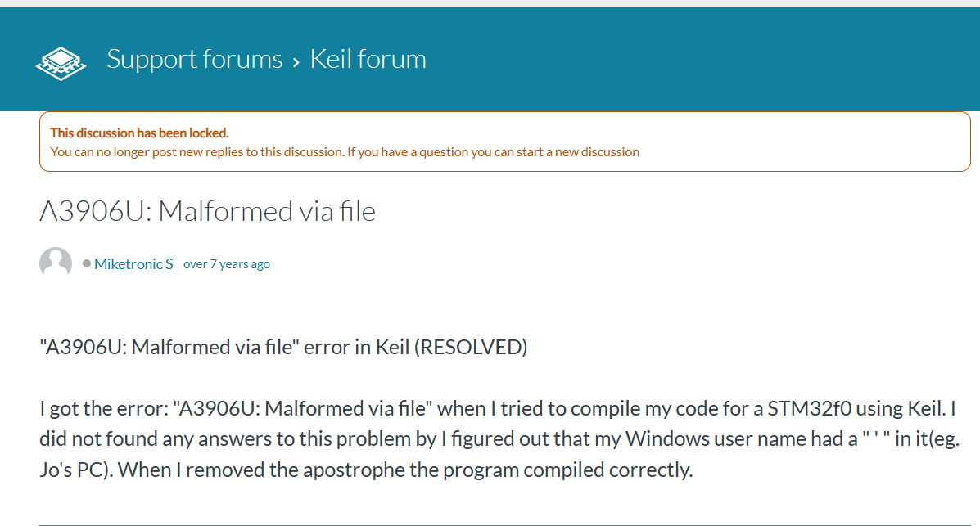Click the thread title A3906U: Malformed via file
The height and width of the screenshot is (526, 980).
(207, 210)
